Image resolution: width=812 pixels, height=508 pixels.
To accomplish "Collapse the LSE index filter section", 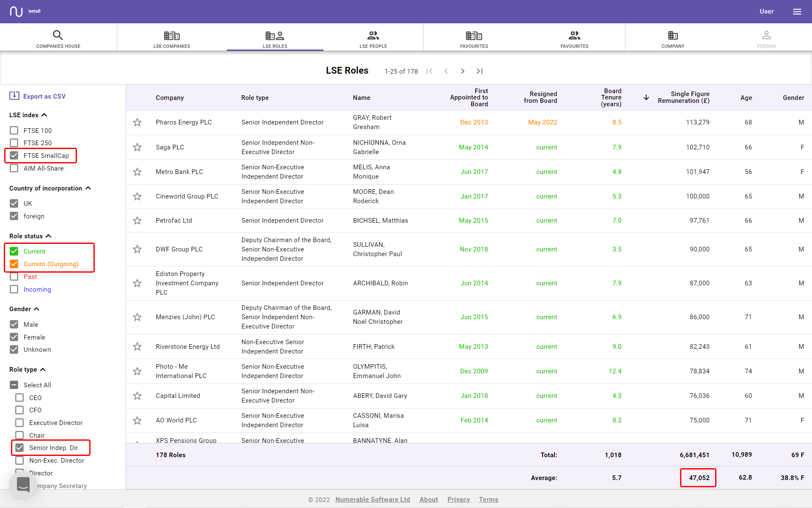I will [x=44, y=115].
